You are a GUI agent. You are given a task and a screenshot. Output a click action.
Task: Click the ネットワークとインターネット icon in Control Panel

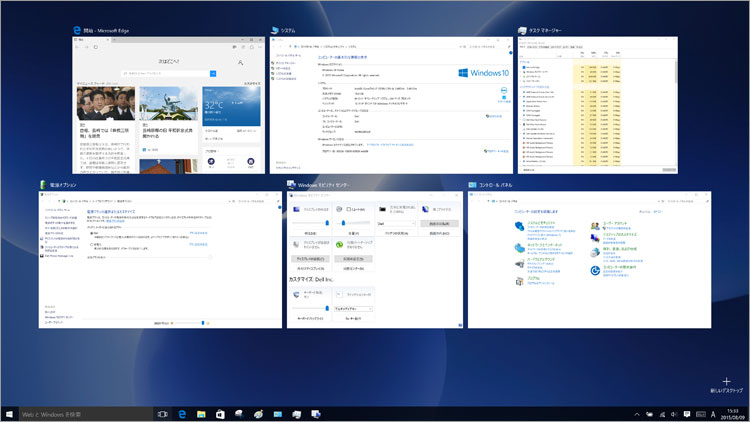click(519, 248)
